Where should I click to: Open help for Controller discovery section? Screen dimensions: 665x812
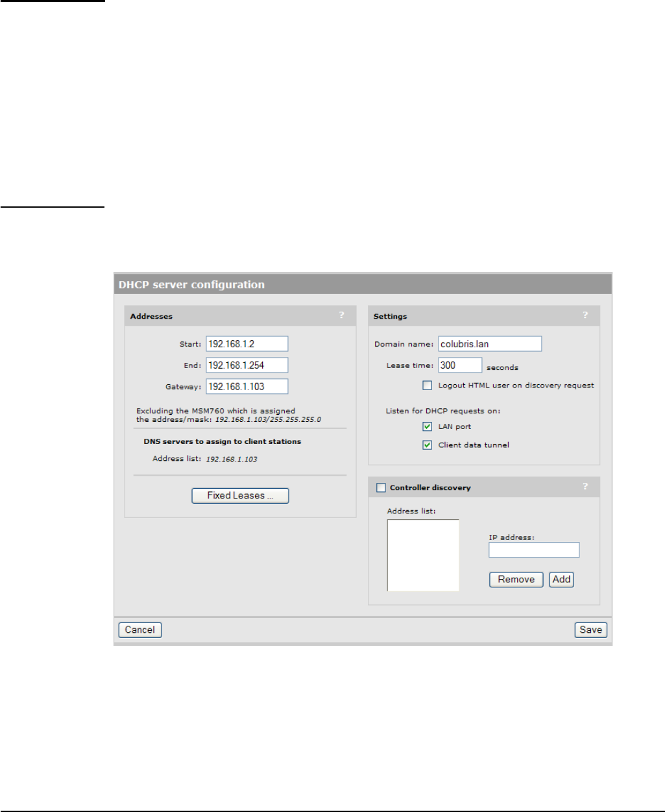click(x=585, y=487)
